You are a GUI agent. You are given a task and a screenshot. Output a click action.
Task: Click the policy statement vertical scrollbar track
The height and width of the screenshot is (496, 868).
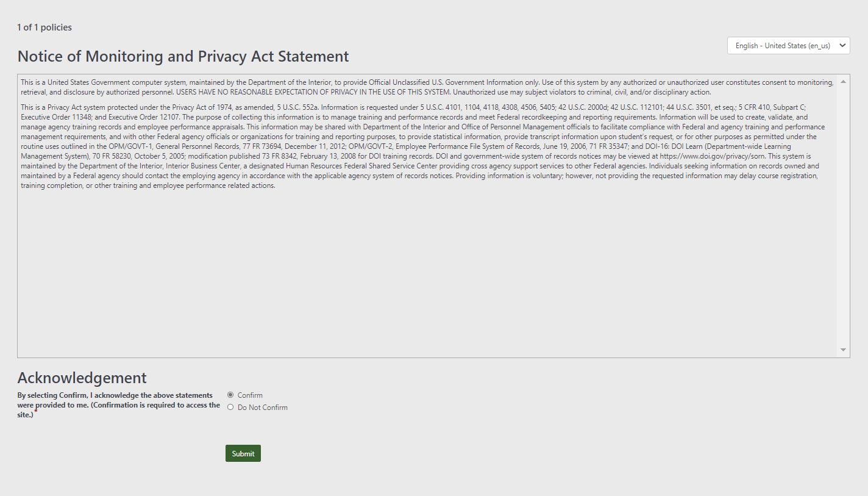pos(843,214)
